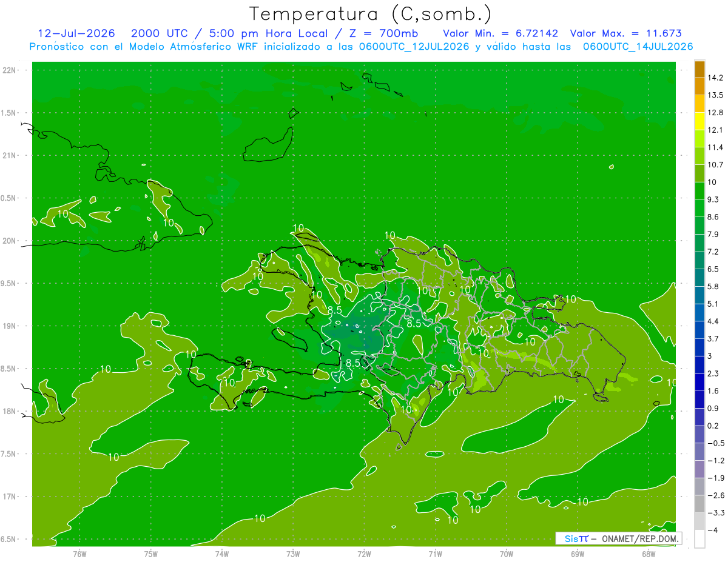This screenshot has height=562, width=728.
Task: Pick the yellow swatch between 12.1 and 12.8
Action: (699, 121)
